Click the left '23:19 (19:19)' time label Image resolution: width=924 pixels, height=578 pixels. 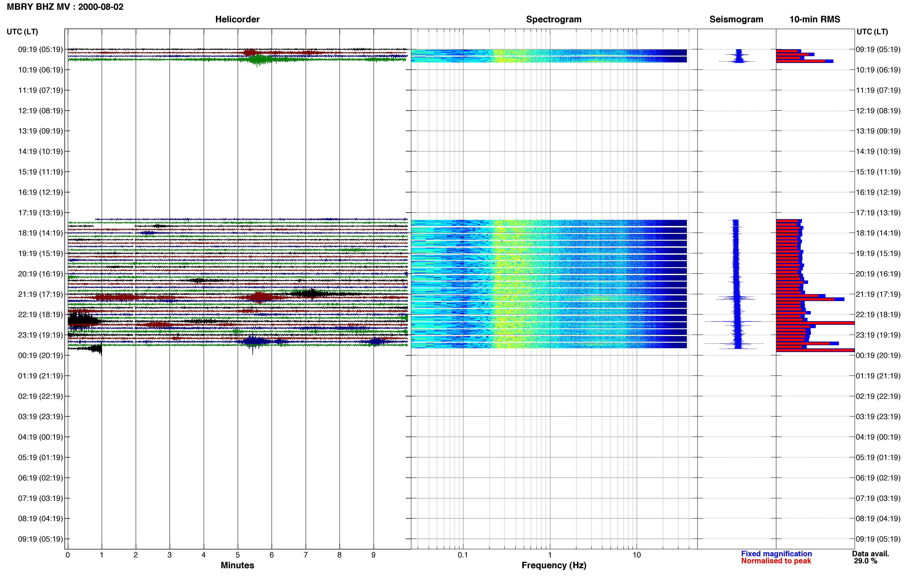tap(41, 335)
